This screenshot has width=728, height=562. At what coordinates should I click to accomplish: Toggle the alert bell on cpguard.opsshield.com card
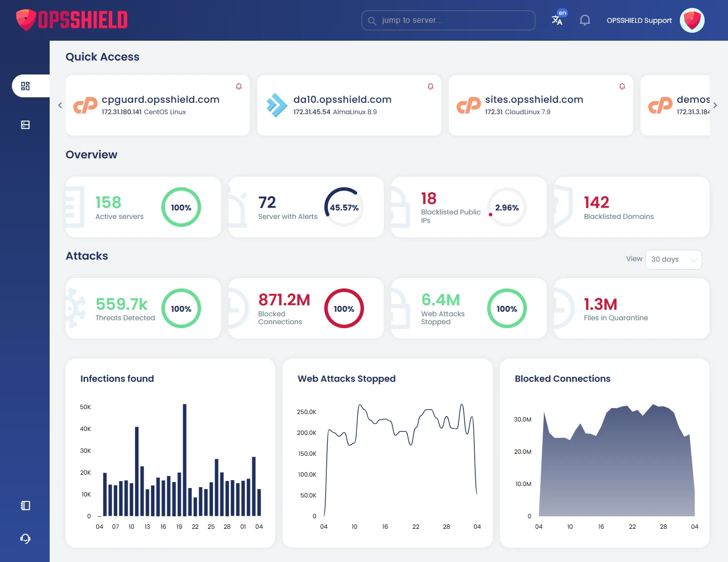coord(238,86)
